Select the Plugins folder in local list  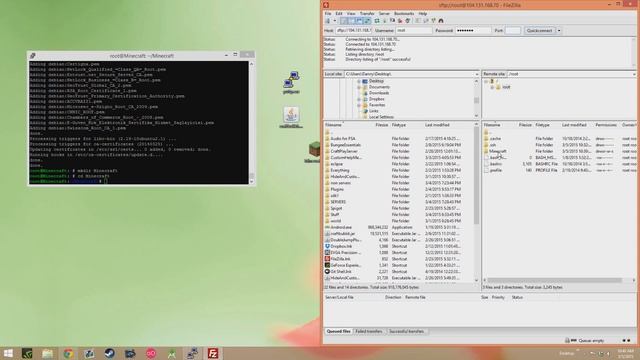tap(337, 189)
